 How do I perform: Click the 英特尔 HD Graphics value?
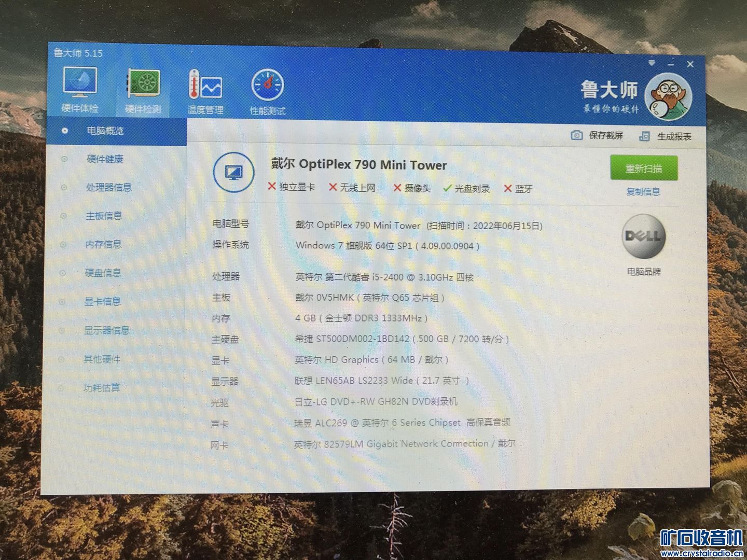click(x=371, y=360)
